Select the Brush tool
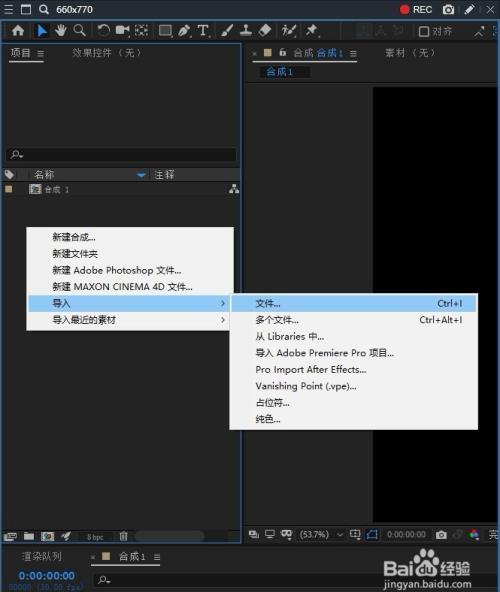Image resolution: width=500 pixels, height=592 pixels. [x=227, y=31]
